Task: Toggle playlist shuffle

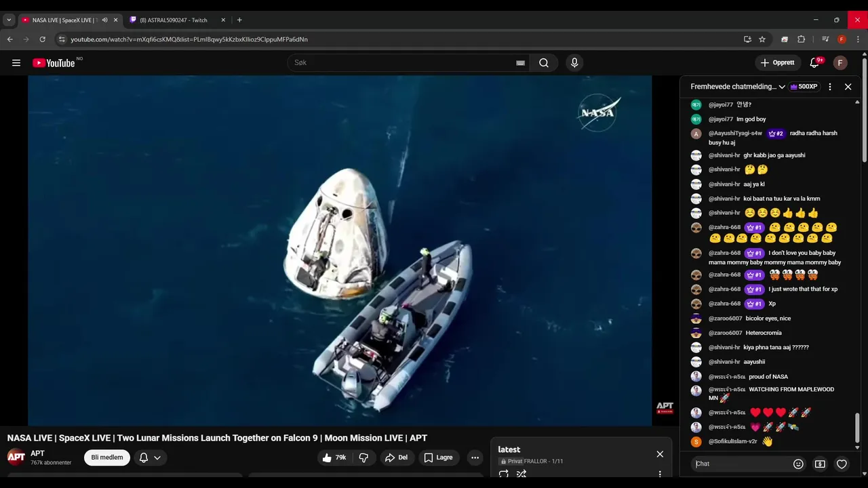Action: coord(521,474)
